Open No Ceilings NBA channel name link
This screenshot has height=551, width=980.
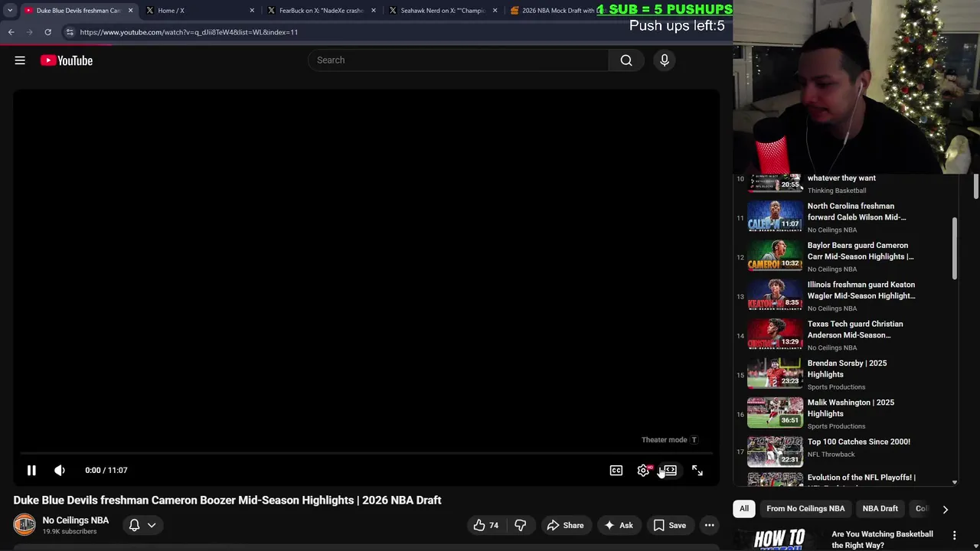pos(76,520)
